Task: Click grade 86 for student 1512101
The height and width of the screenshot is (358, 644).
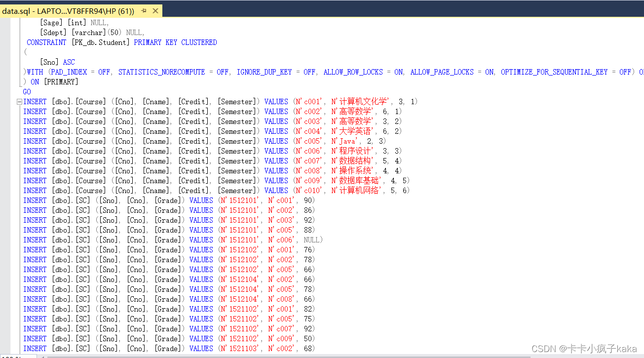Action: 307,210
